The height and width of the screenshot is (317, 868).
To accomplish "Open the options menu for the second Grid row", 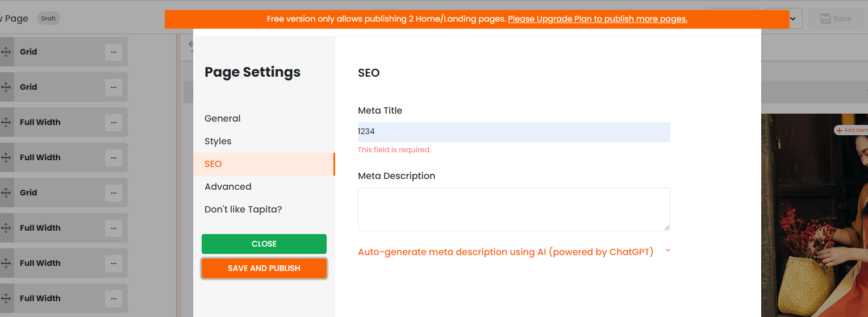I will 113,87.
